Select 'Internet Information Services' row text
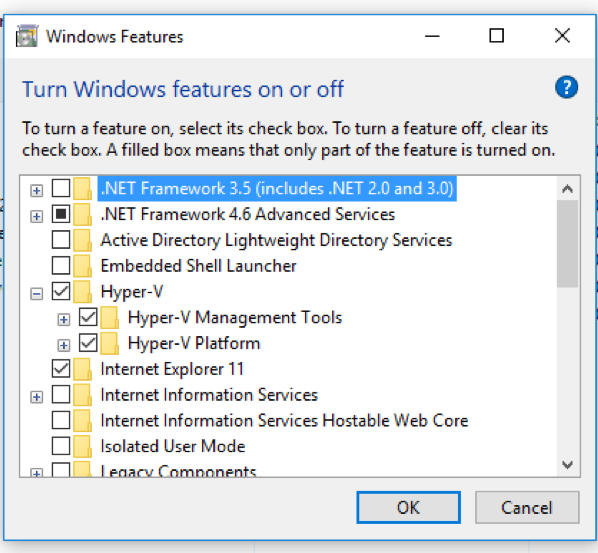This screenshot has height=553, width=598. (x=209, y=395)
